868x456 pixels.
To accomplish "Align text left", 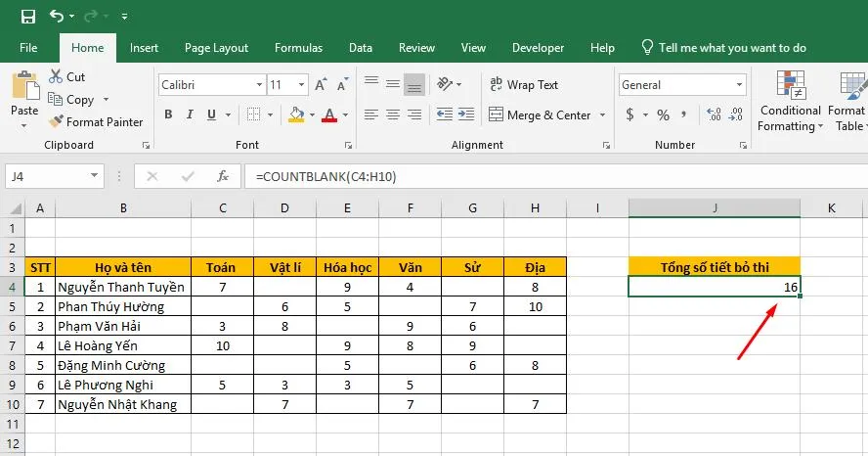I will pos(371,114).
